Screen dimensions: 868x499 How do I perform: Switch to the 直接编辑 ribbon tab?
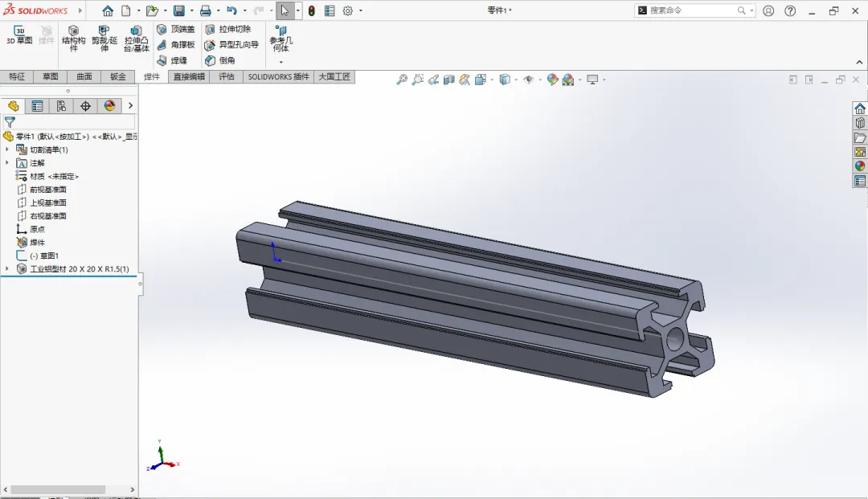tap(190, 77)
